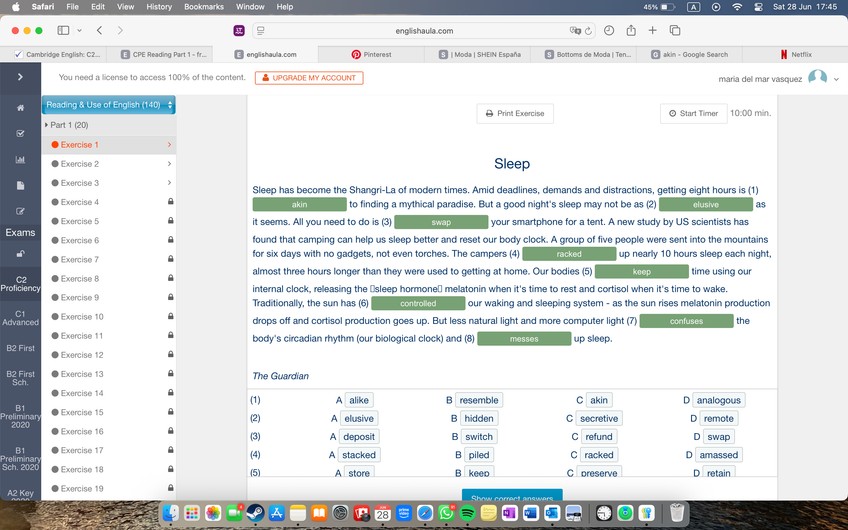Select the C1 Advanced exam level

[20, 318]
